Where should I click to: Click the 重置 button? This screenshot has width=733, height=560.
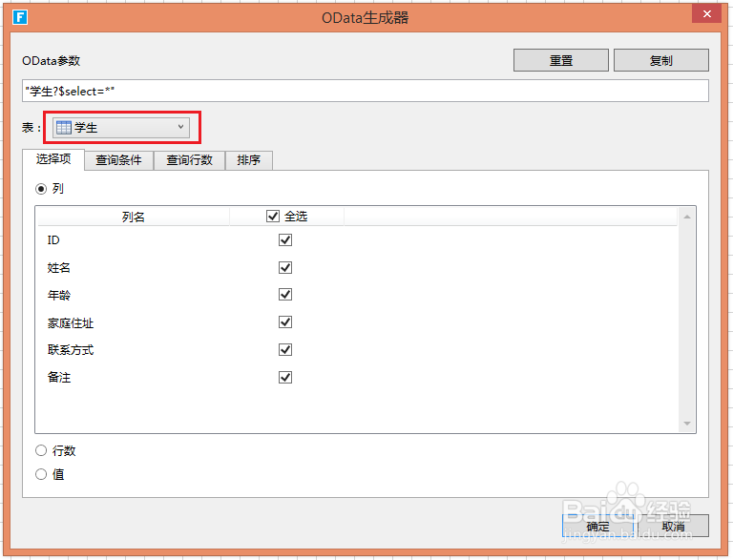click(561, 60)
